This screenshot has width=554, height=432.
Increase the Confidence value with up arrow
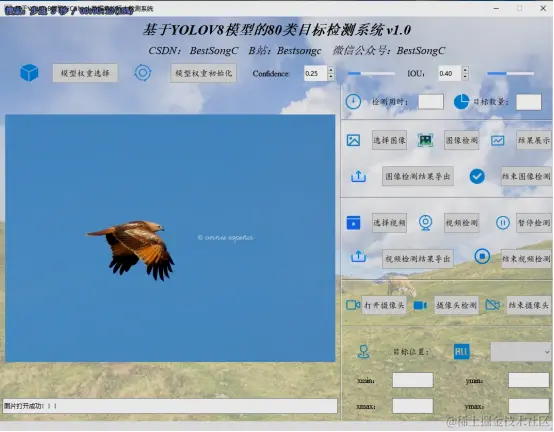[331, 70]
